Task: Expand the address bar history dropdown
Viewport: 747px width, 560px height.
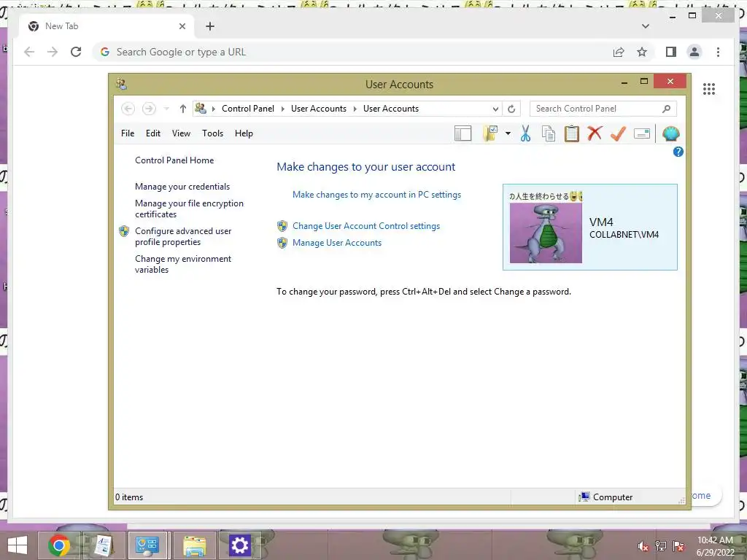Action: pos(495,109)
